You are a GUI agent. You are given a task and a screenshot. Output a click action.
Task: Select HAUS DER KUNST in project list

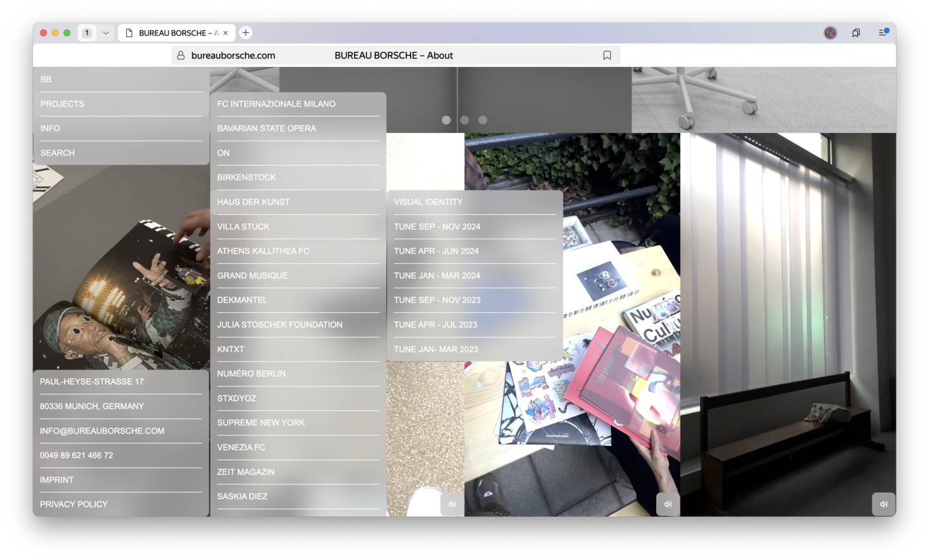[298, 202]
